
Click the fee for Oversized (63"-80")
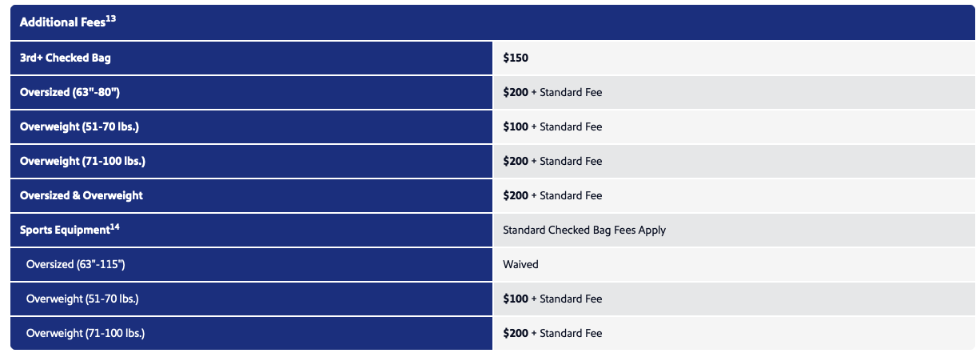[552, 93]
